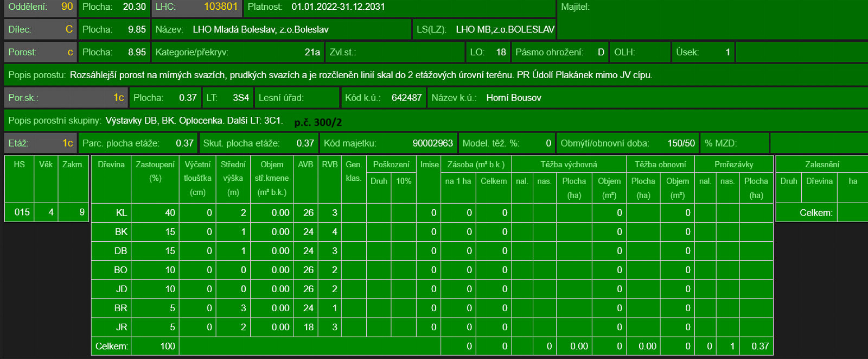Click the LO value 18
Screen dimensions: 868x359
(501, 52)
